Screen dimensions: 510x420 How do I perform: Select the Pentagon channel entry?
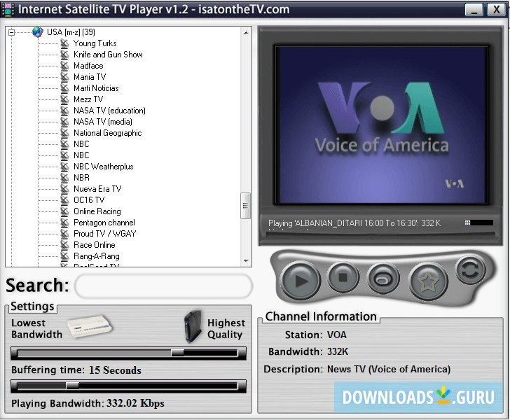coord(104,223)
